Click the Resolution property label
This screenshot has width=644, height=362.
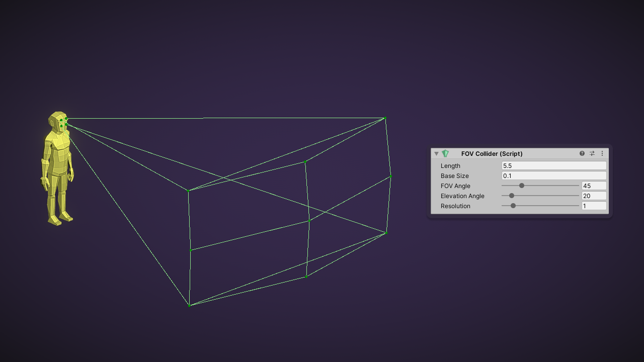(455, 206)
